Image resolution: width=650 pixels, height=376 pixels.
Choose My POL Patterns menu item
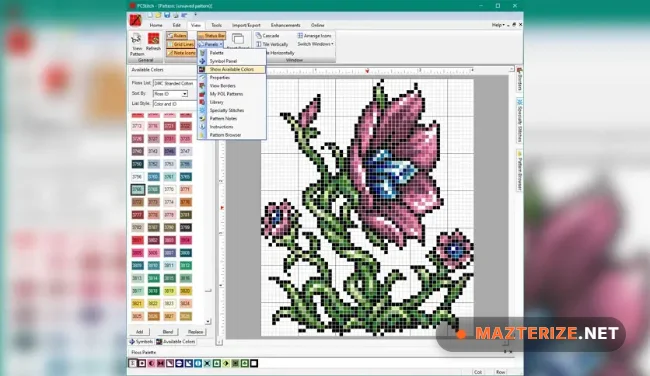tap(231, 94)
